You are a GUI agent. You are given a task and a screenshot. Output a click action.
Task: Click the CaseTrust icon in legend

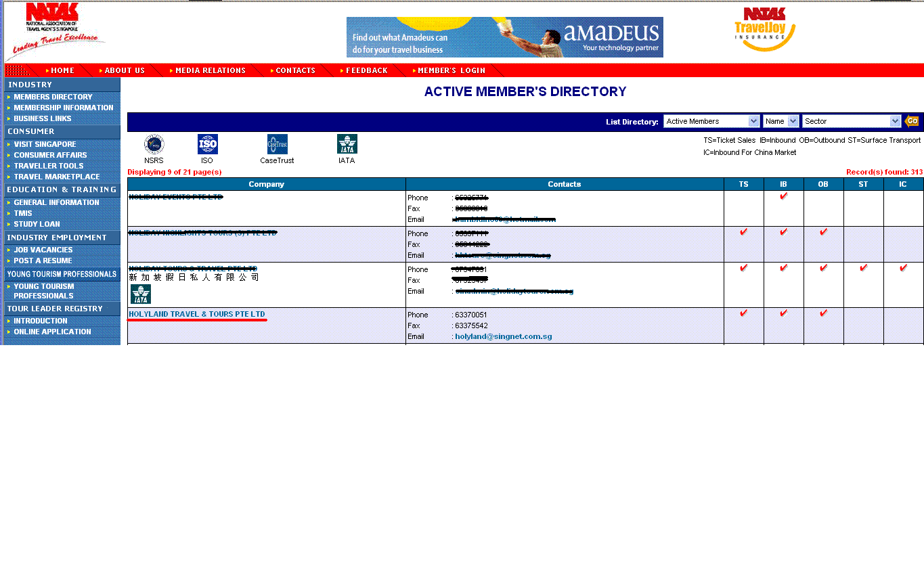pos(277,144)
